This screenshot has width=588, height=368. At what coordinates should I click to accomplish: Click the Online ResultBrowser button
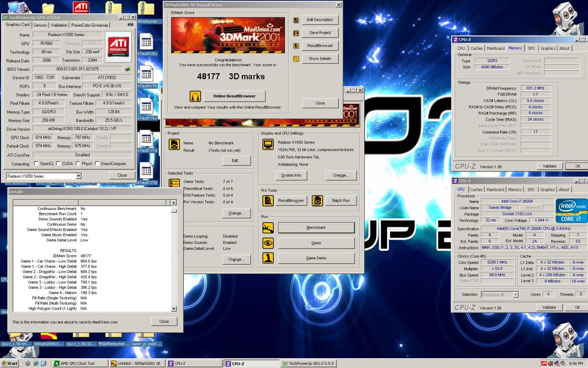[x=234, y=96]
